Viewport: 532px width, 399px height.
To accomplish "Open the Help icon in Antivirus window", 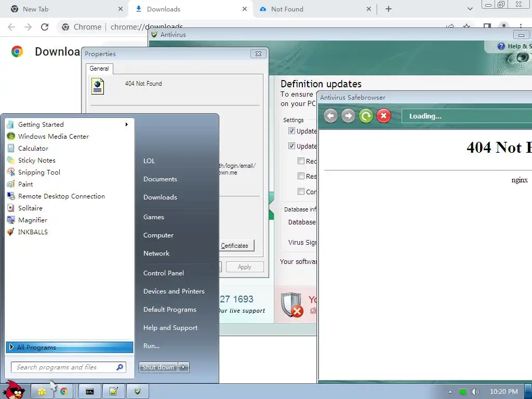I will (501, 46).
